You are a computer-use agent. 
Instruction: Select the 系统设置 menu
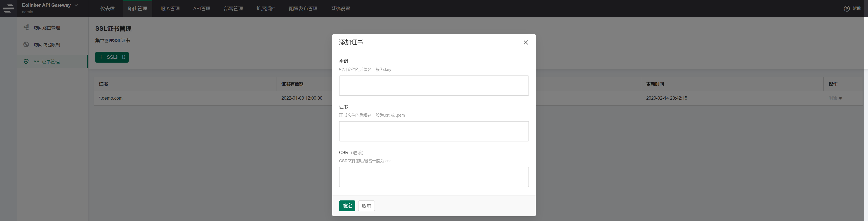[x=340, y=9]
